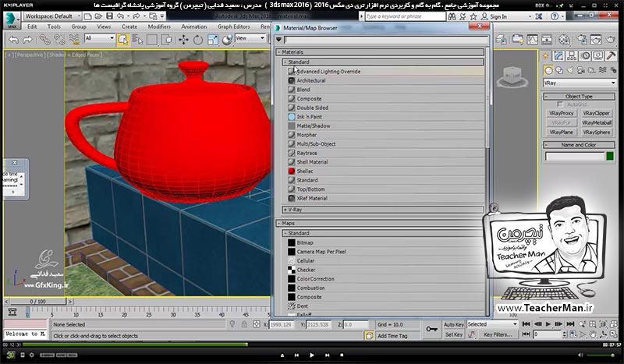
Task: Toggle the AutoGrid checkbox
Action: coord(560,104)
